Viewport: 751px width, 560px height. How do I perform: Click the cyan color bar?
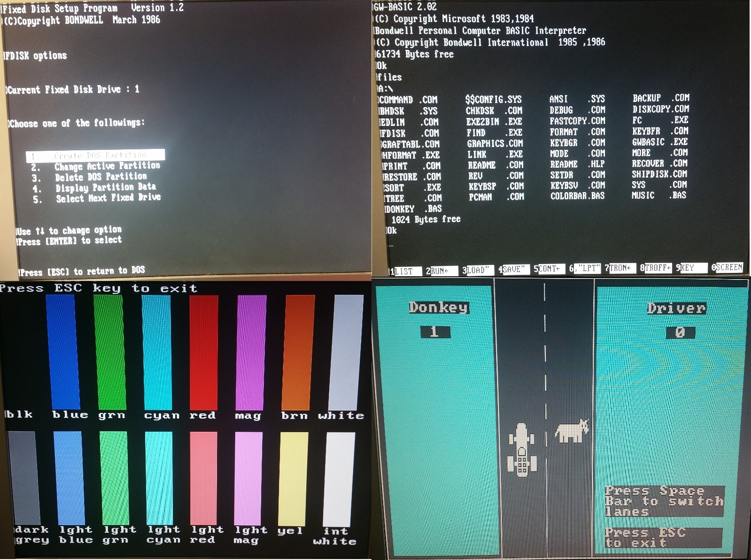[x=157, y=352]
